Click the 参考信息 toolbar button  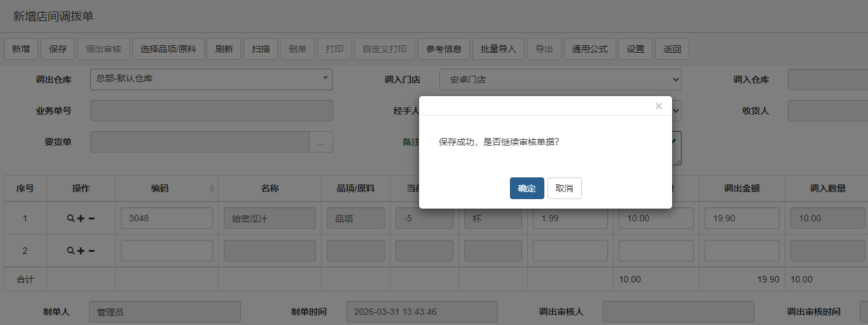tap(444, 49)
